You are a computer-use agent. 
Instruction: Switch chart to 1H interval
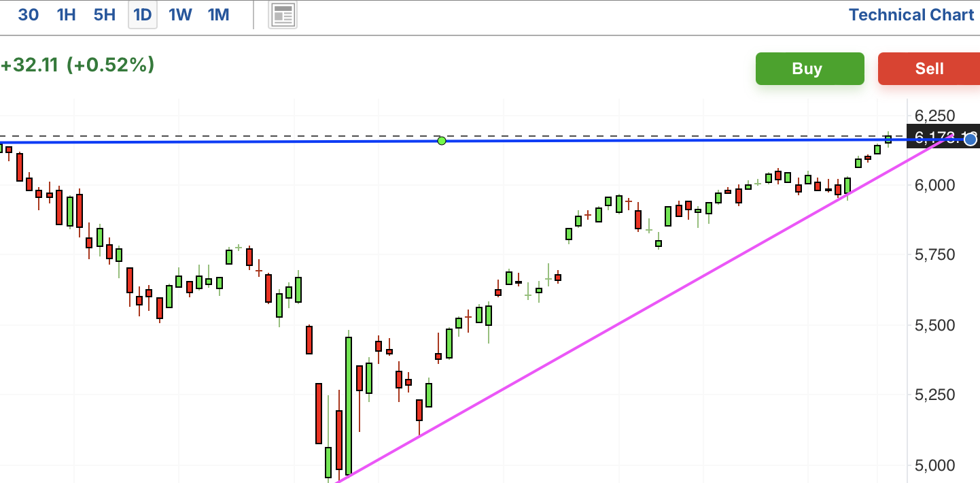66,15
